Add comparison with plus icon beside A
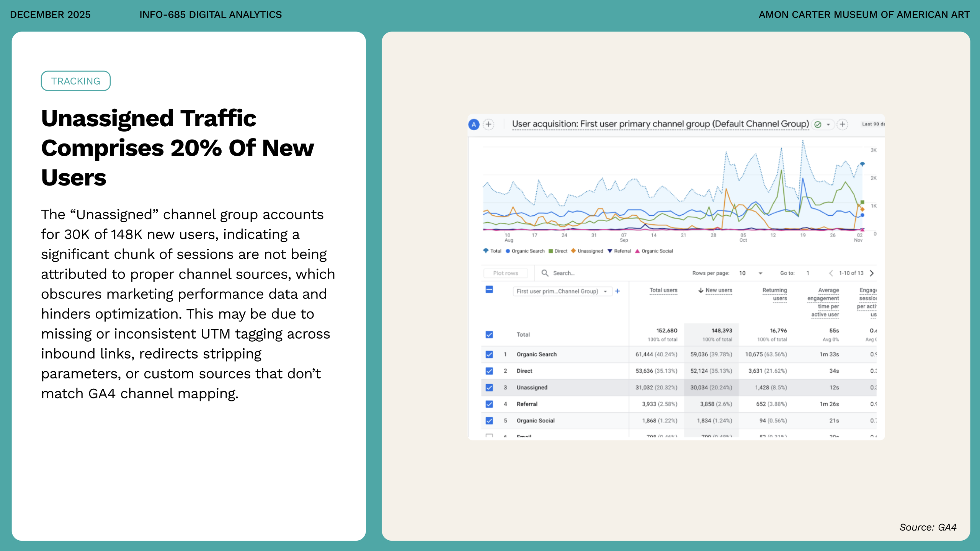Image resolution: width=980 pixels, height=551 pixels. [488, 124]
